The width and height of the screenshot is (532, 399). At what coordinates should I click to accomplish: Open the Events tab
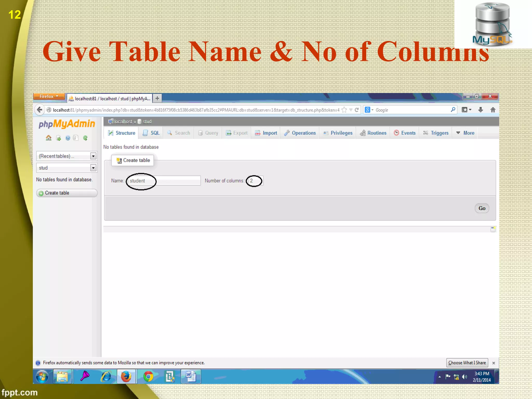pyautogui.click(x=405, y=133)
